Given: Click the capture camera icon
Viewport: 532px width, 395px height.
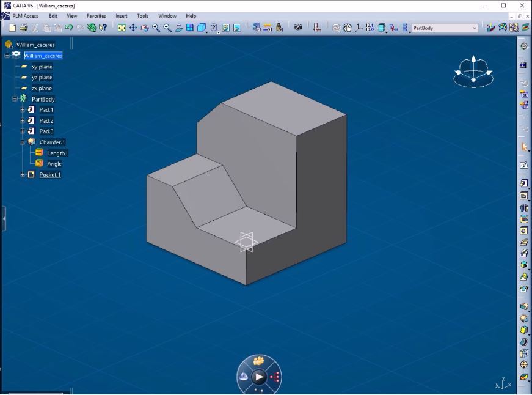Looking at the screenshot, I should click(298, 28).
